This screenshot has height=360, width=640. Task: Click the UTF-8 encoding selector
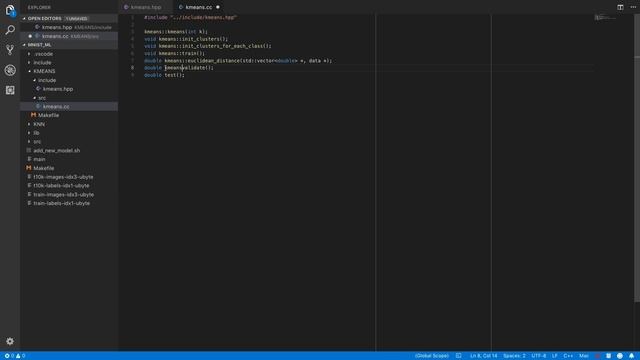[x=539, y=356]
